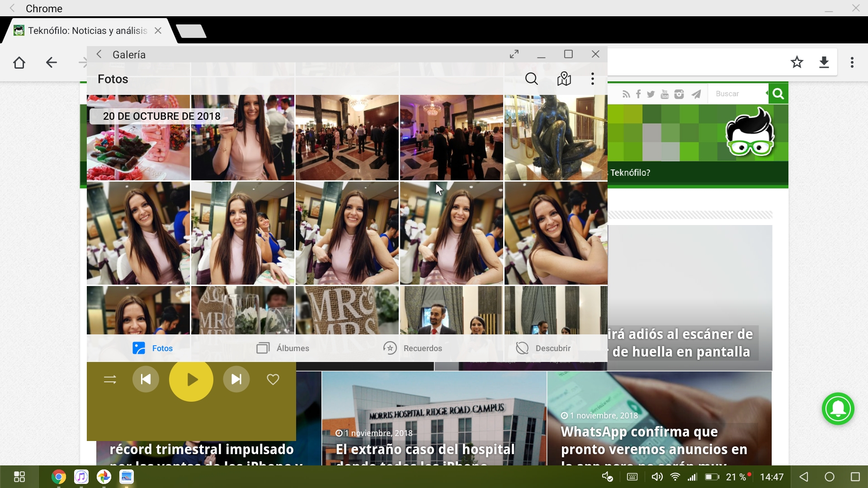Enable notifications with the green bell button
Viewport: 868px width, 488px height.
click(x=838, y=408)
